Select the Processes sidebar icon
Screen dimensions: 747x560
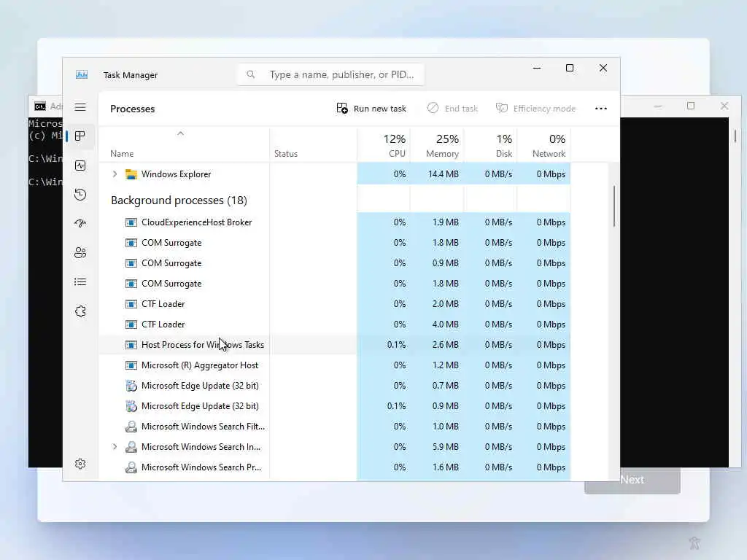pos(80,136)
